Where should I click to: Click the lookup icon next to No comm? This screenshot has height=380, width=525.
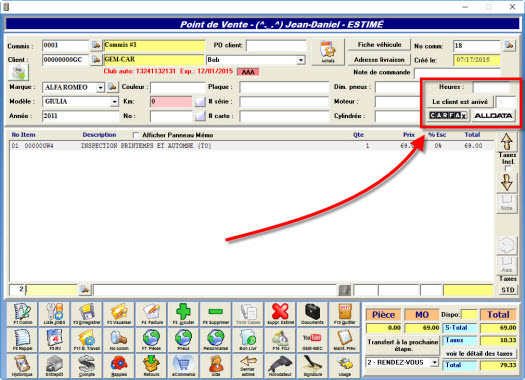coord(509,45)
